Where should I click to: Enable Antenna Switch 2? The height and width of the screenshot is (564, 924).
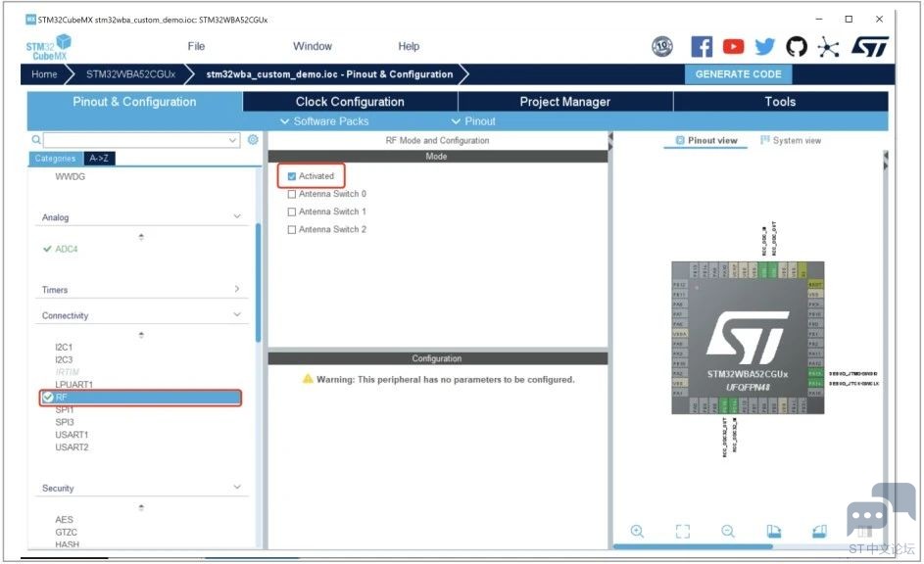[292, 229]
